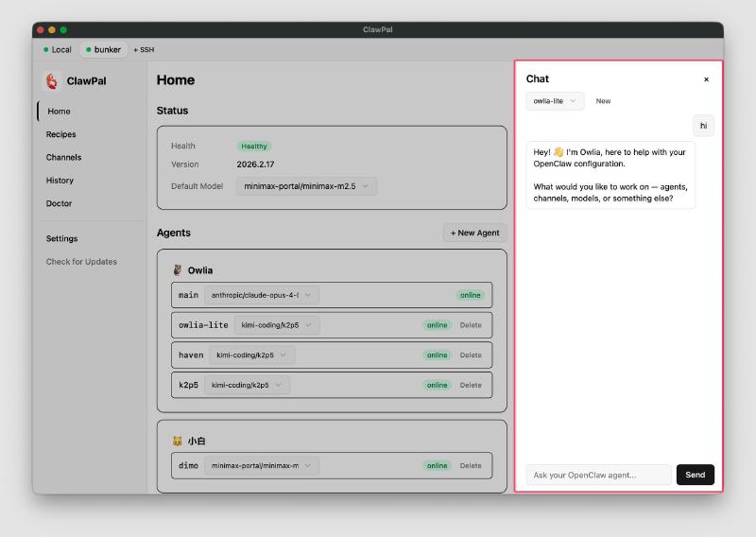Open the owlia-lite chat agent selector
The height and width of the screenshot is (537, 756).
555,101
